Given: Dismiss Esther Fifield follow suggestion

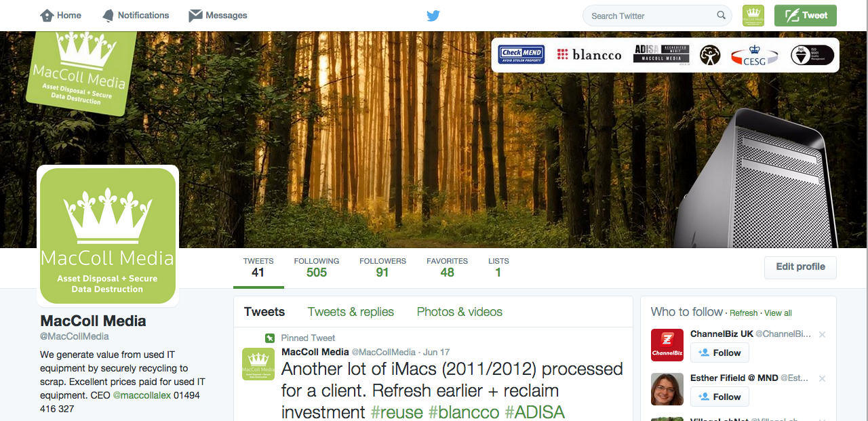Looking at the screenshot, I should point(822,378).
